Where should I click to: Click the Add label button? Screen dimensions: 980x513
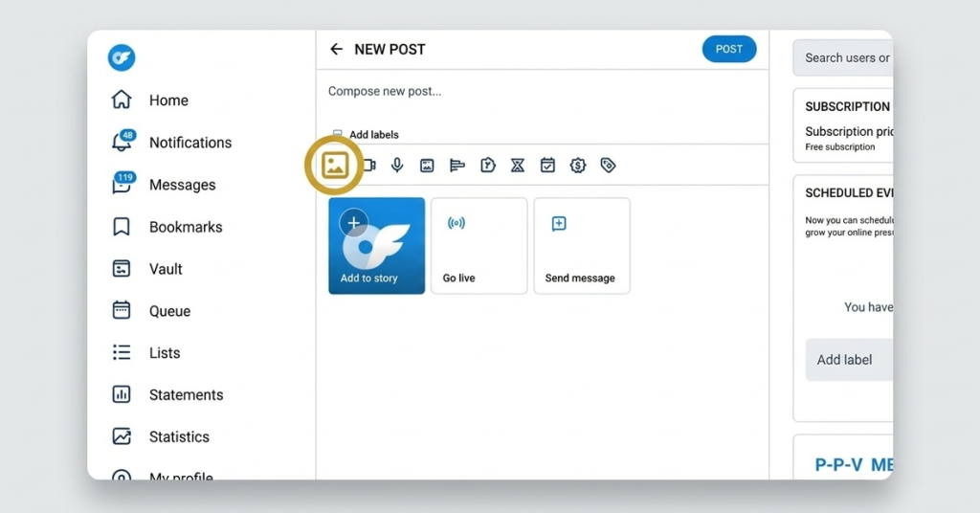(846, 360)
